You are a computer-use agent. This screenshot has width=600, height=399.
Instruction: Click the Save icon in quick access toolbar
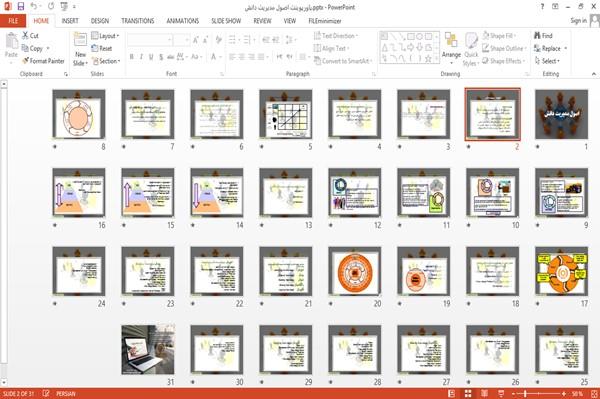[21, 6]
